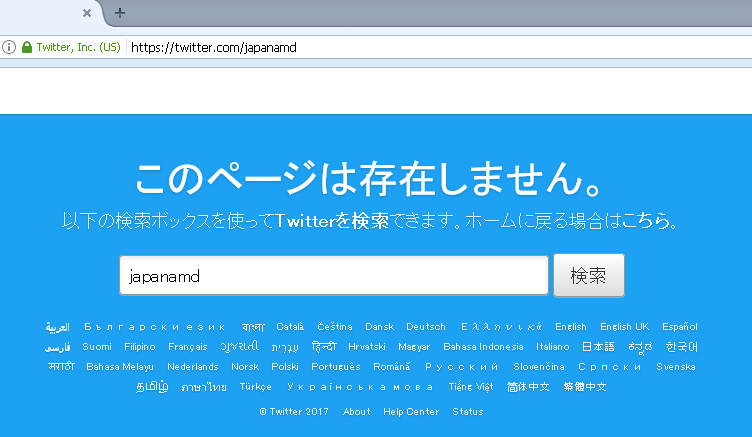Viewport: 752px width, 437px height.
Task: Click the URL twitter.com/japanamd in address bar
Action: pos(214,47)
